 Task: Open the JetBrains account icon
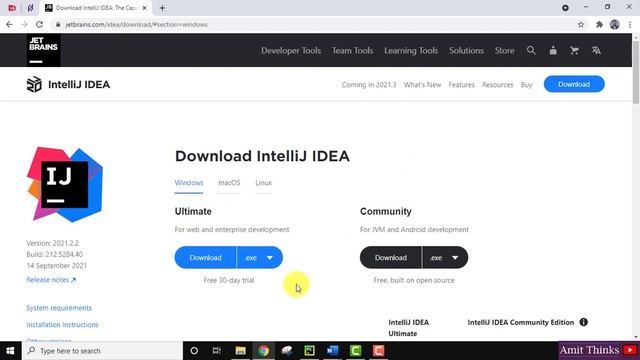pos(553,51)
